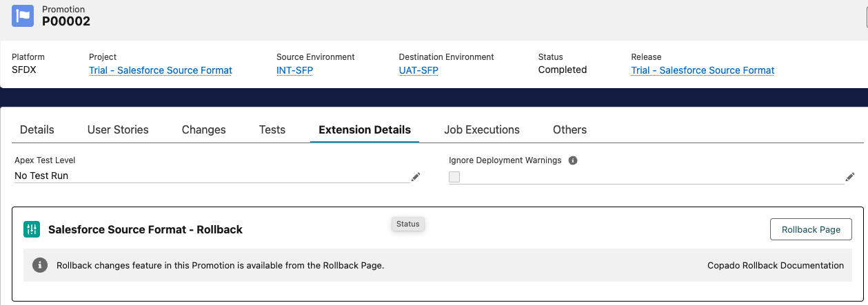The image size is (868, 305).
Task: Open the Changes tab
Action: (x=204, y=129)
